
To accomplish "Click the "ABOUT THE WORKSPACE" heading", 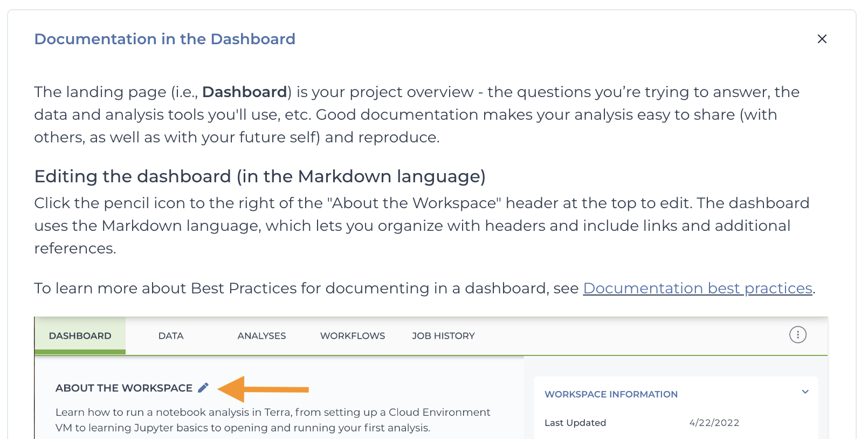I will 123,388.
